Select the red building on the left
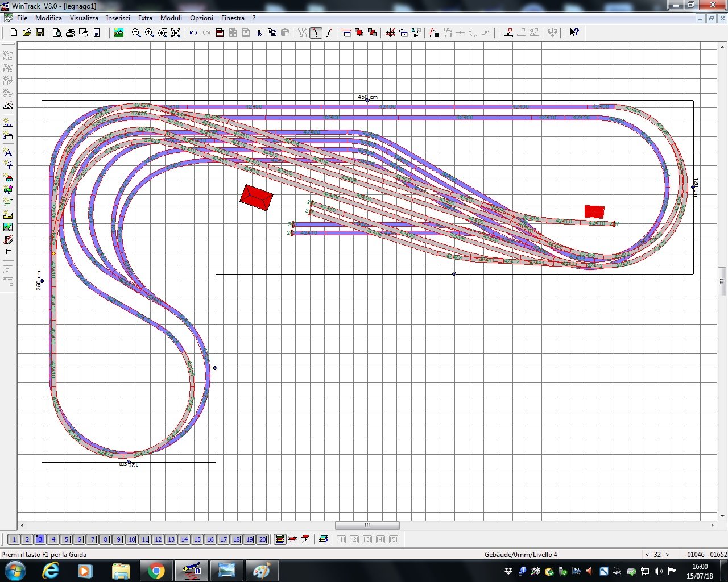The width and height of the screenshot is (728, 582). [x=257, y=197]
